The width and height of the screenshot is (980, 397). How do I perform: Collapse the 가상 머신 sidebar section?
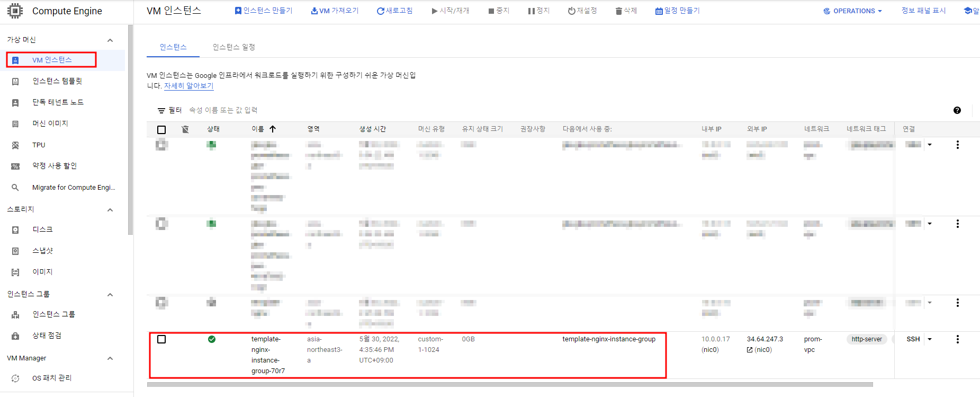[x=110, y=40]
